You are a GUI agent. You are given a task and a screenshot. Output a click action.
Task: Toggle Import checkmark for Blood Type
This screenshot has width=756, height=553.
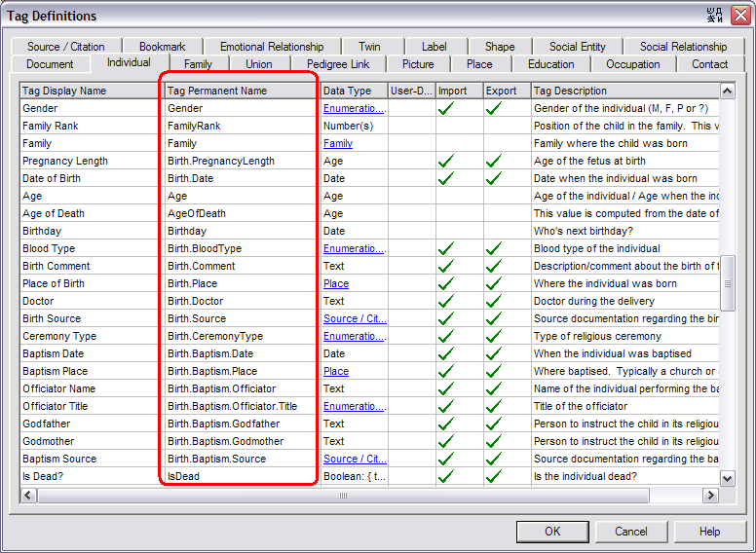click(446, 248)
